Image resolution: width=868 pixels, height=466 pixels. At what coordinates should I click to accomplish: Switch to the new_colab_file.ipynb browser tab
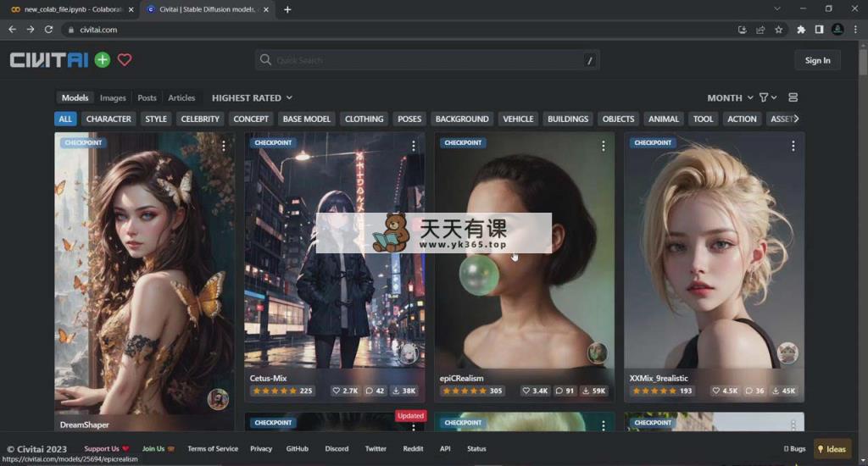pos(72,9)
